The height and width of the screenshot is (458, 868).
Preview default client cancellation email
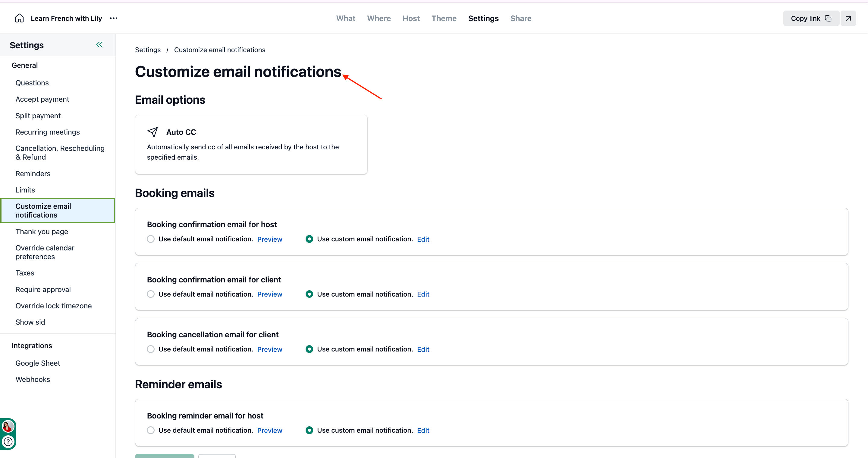[269, 349]
